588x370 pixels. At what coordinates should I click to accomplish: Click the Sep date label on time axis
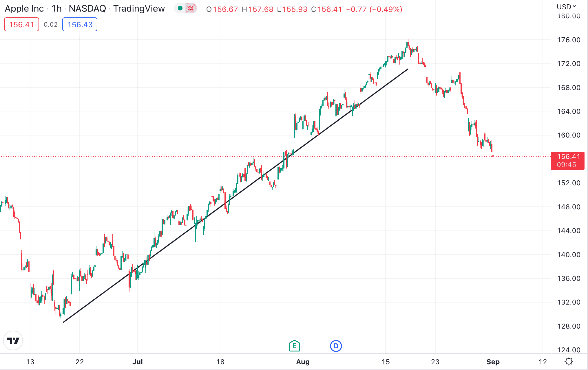[493, 362]
